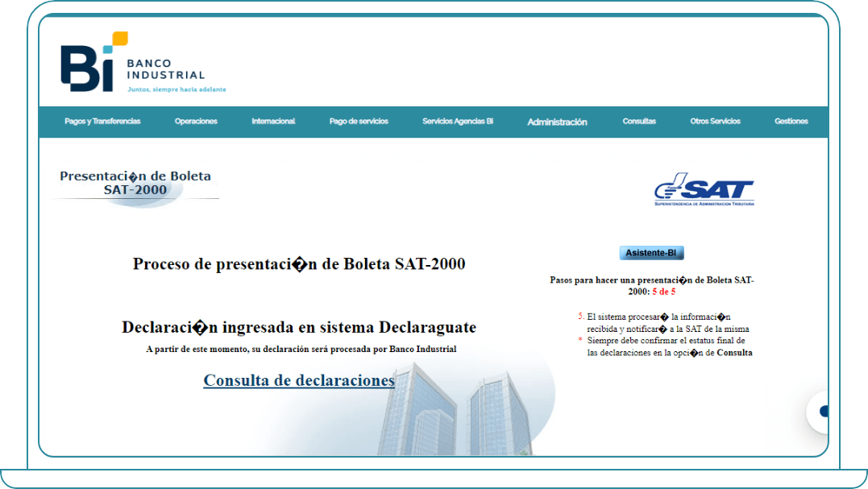The height and width of the screenshot is (489, 868).
Task: Open Servicios Agencias Bi menu
Action: pos(458,121)
